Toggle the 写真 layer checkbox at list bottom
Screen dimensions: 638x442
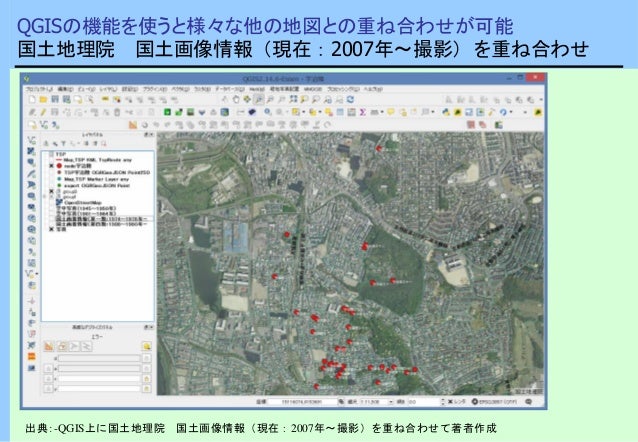point(52,229)
